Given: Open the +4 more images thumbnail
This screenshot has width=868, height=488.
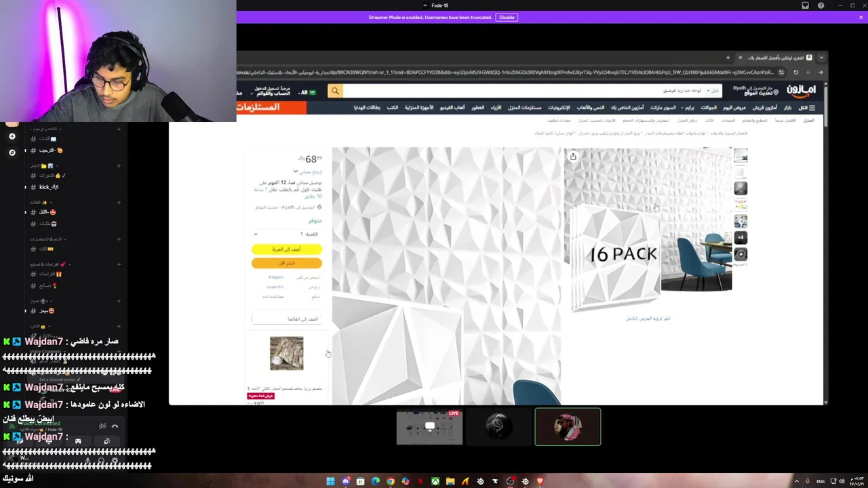Looking at the screenshot, I should tap(741, 238).
